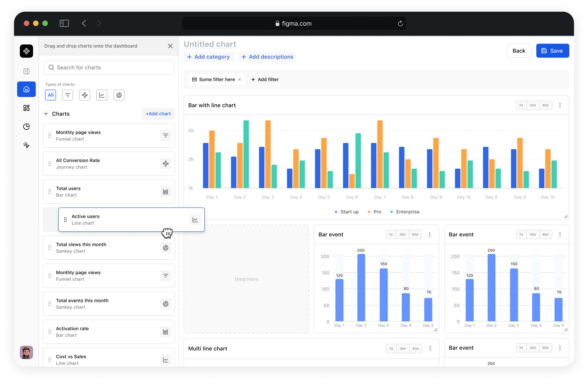Set Multi line chart range to 7d
This screenshot has width=588, height=383.
click(x=391, y=349)
